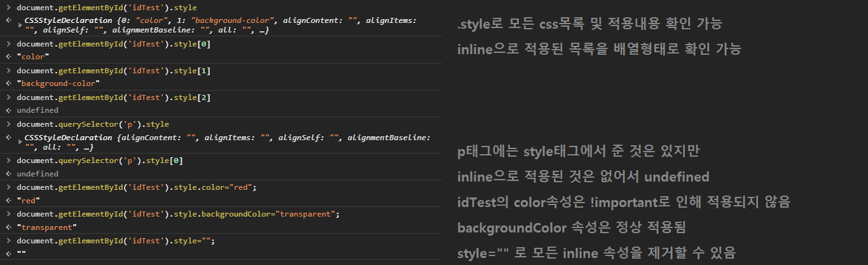868x265 pixels.
Task: Click the empty string "" result on the last line
Action: 21,254
